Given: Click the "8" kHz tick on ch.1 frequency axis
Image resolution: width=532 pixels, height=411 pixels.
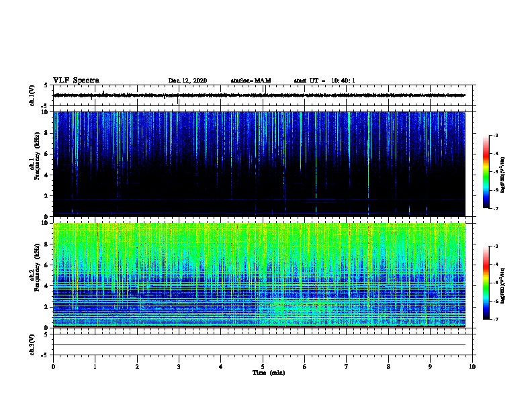Looking at the screenshot, I should point(46,133).
